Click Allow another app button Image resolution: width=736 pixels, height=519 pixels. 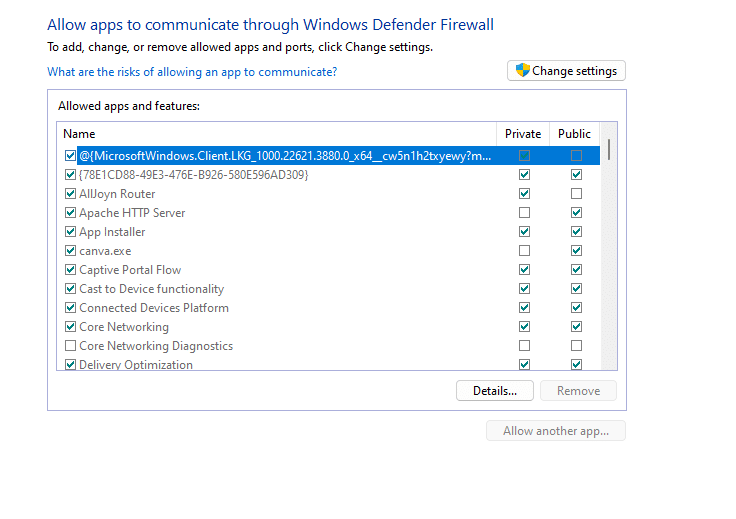[556, 431]
